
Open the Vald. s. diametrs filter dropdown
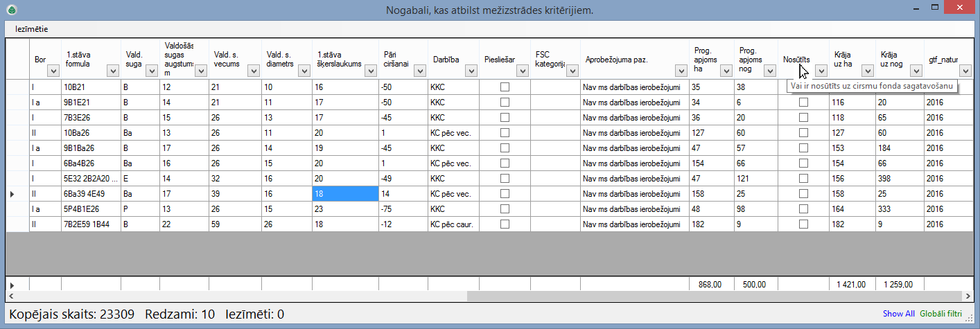click(304, 71)
